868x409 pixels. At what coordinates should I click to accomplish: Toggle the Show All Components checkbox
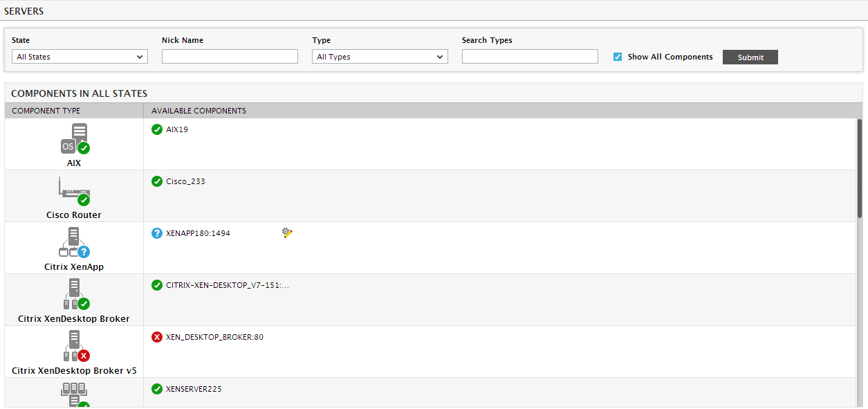tap(618, 57)
